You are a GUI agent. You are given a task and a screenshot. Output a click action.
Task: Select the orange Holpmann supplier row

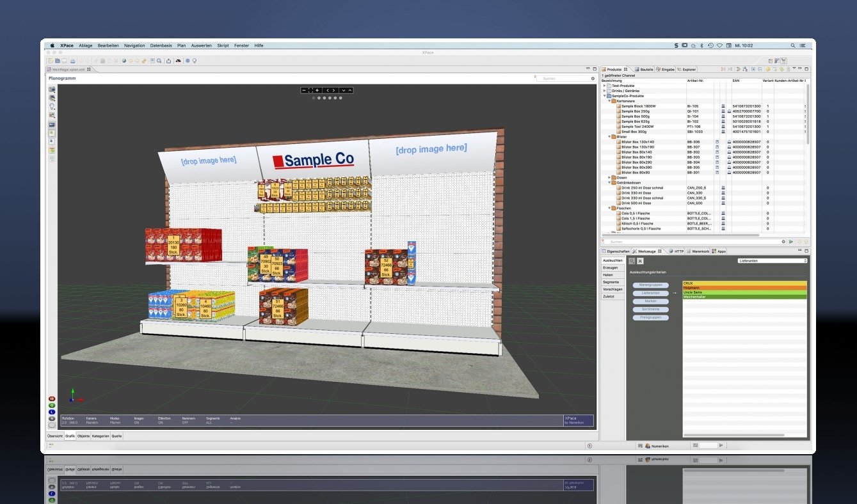(744, 287)
